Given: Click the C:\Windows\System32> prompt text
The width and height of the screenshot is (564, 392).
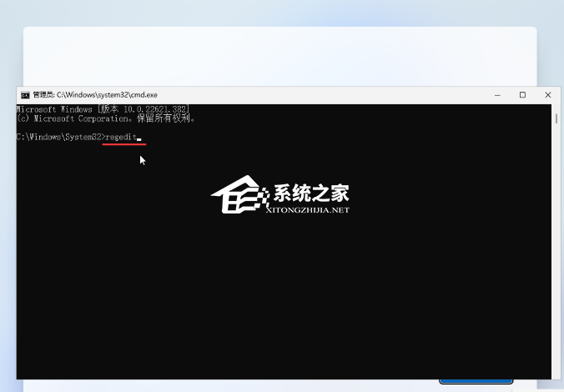Looking at the screenshot, I should pyautogui.click(x=60, y=137).
